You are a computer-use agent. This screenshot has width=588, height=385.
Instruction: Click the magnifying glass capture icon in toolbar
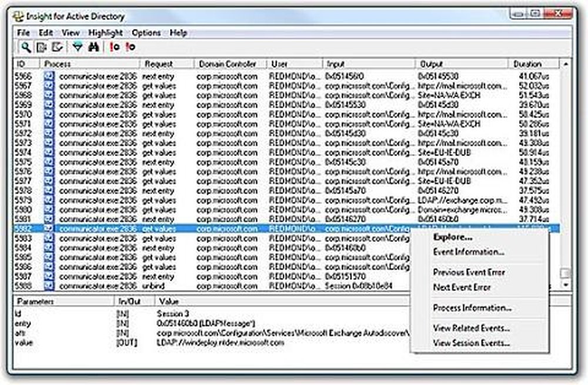pos(25,47)
